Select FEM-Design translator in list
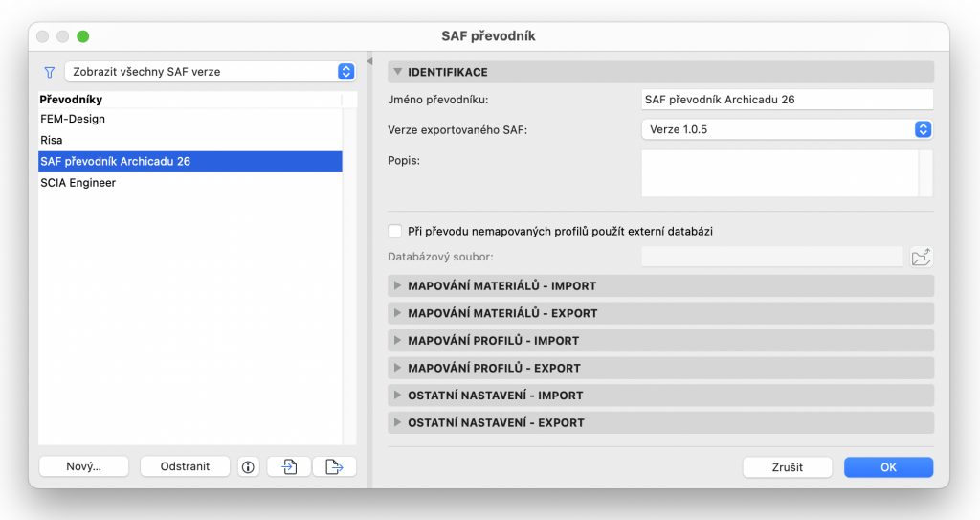The height and width of the screenshot is (520, 980). 190,119
